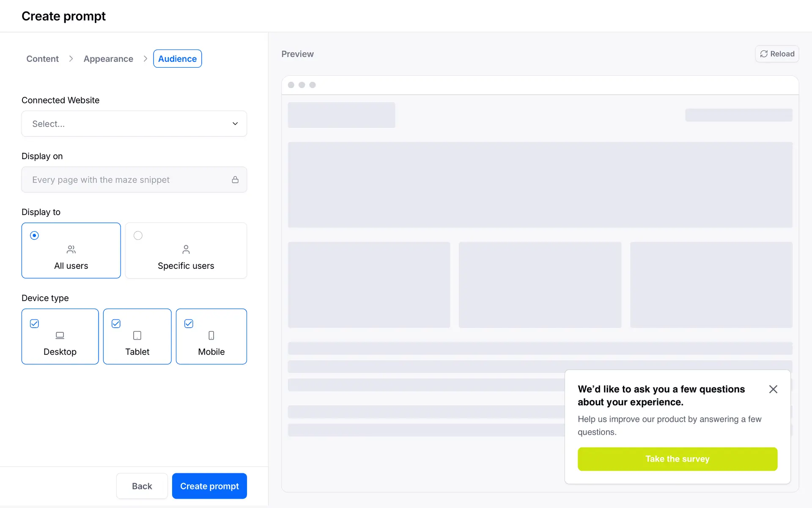Select the Specific users radio button

click(x=138, y=235)
